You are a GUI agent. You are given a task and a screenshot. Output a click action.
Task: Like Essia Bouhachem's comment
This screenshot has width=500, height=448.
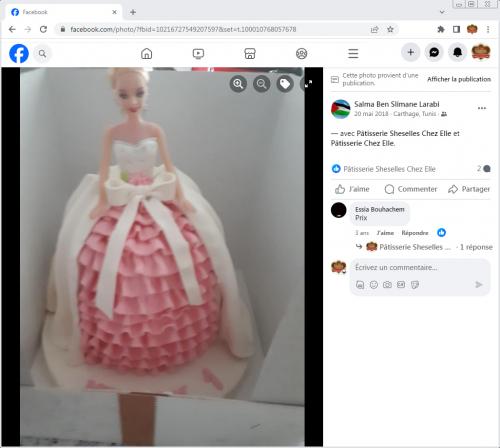[x=385, y=233]
